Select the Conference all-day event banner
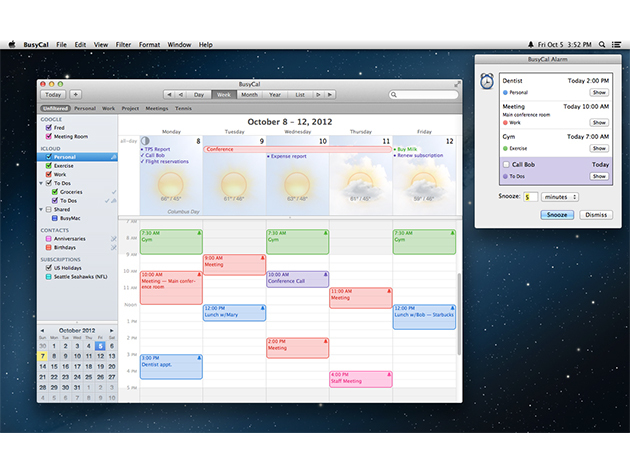This screenshot has height=473, width=630. pos(297,149)
